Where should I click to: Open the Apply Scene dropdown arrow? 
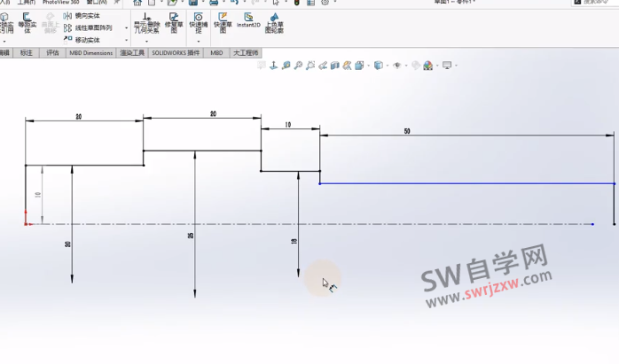437,66
